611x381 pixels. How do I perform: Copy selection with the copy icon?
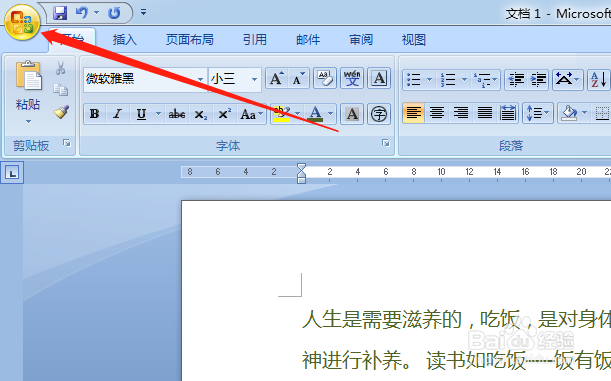click(60, 90)
